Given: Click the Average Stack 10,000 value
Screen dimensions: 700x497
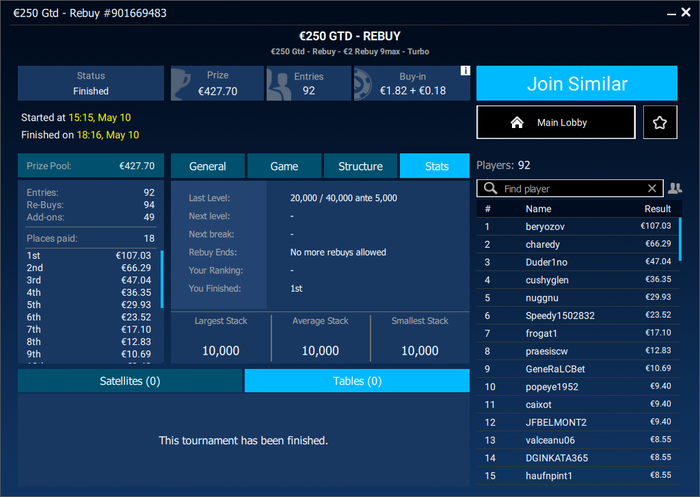Looking at the screenshot, I should coord(321,351).
